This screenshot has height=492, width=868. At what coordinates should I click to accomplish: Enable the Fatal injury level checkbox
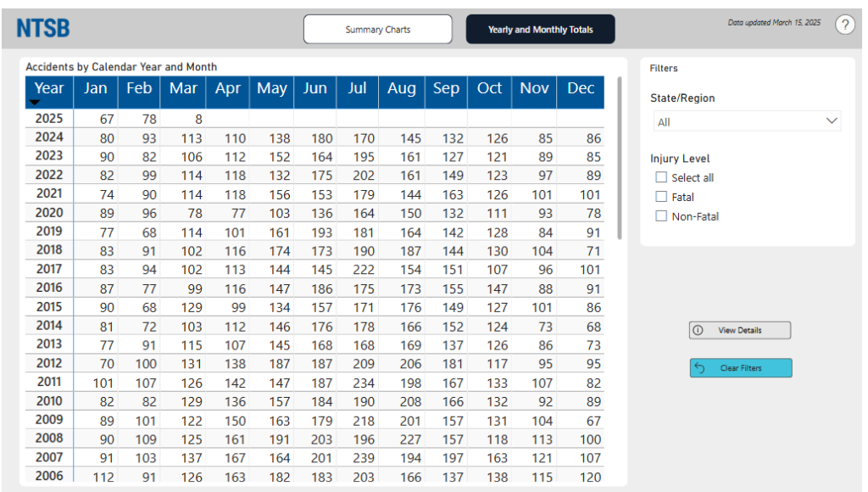[x=661, y=198]
